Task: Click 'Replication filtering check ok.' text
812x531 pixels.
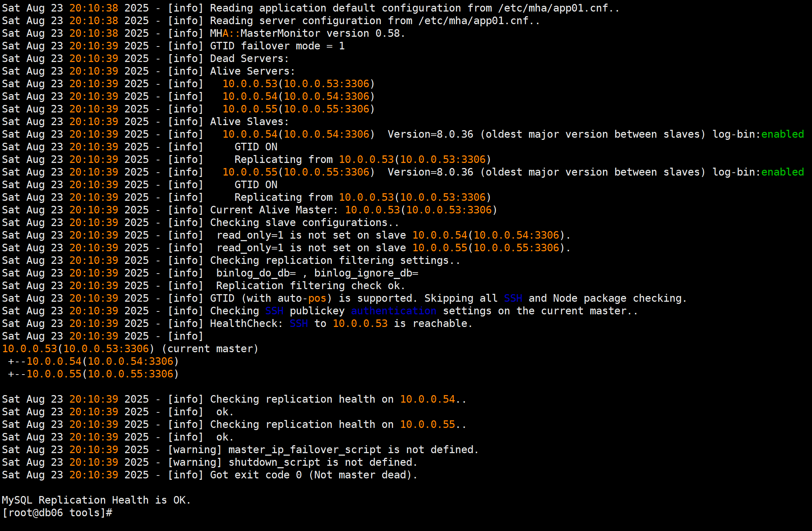Action: (311, 286)
